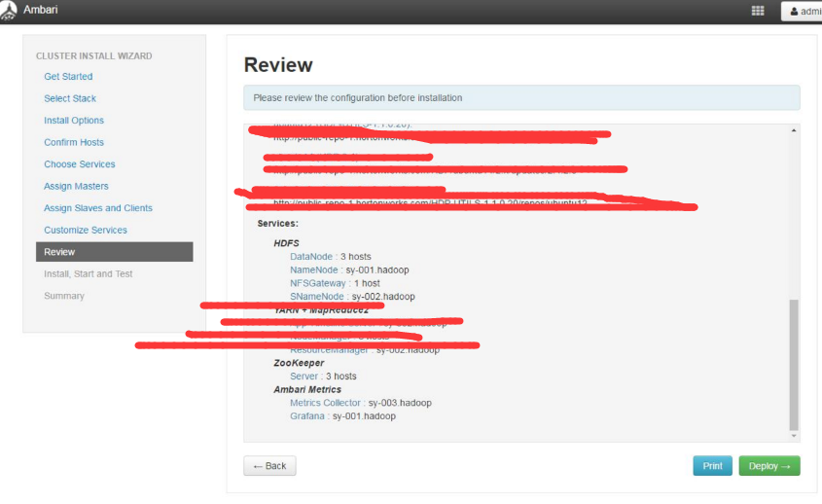Open Assign Slaves and Clients step
Viewport: 822px width, 504px height.
tap(98, 208)
